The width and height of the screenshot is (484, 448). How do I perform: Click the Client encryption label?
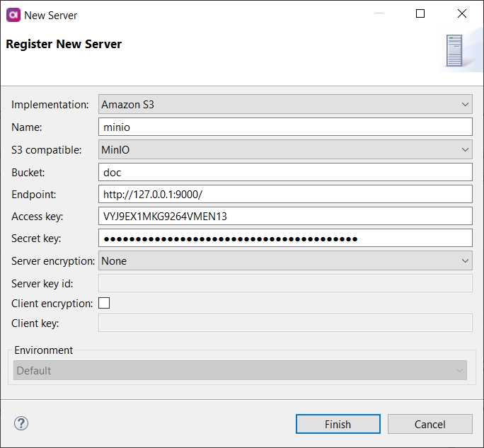click(x=52, y=304)
